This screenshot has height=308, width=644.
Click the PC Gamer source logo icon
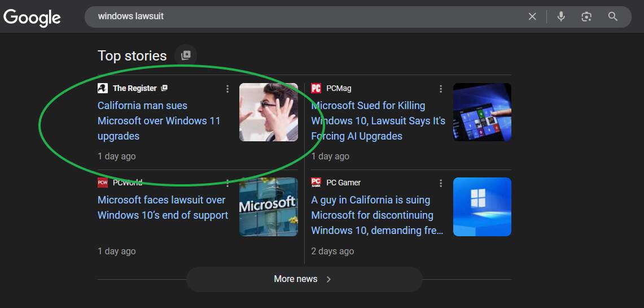pos(316,183)
